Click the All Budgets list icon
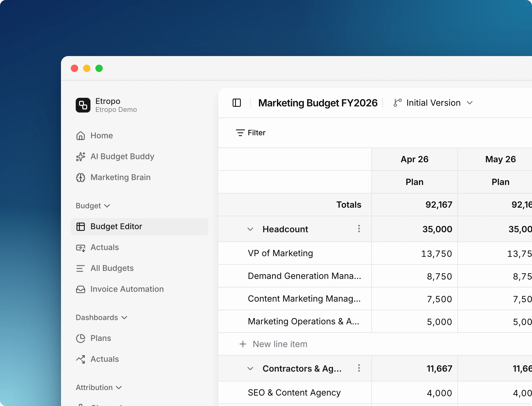The height and width of the screenshot is (406, 532). tap(80, 269)
